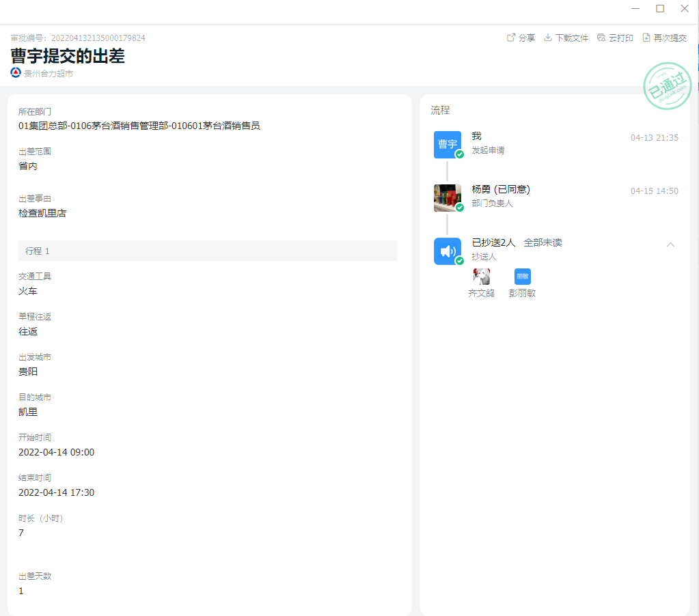Select the 云打印 button label

[x=620, y=38]
